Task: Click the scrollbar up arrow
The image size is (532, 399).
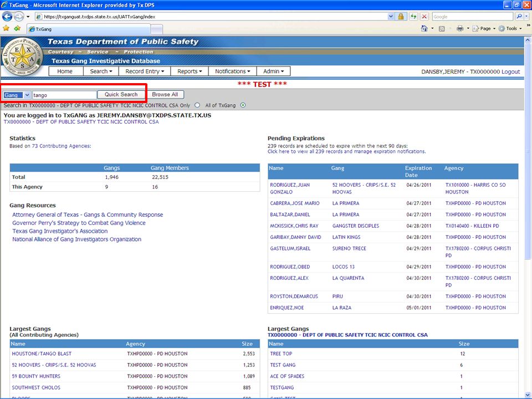Action: point(528,40)
